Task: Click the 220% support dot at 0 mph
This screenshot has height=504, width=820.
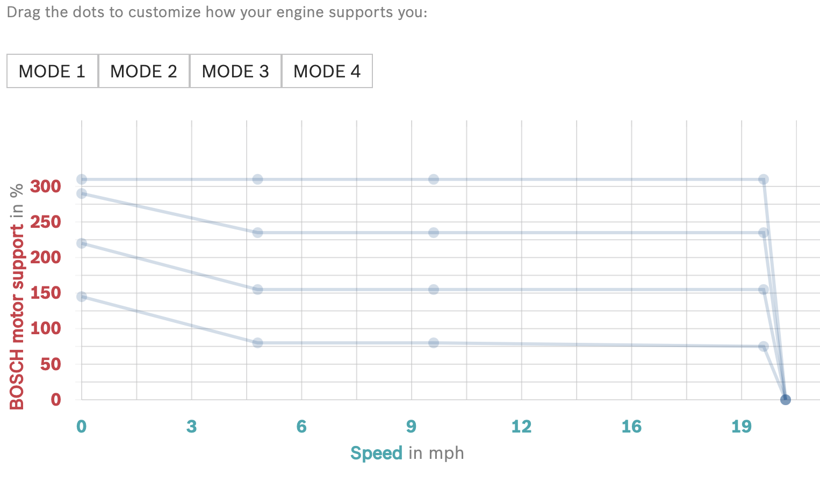Action: pos(82,243)
